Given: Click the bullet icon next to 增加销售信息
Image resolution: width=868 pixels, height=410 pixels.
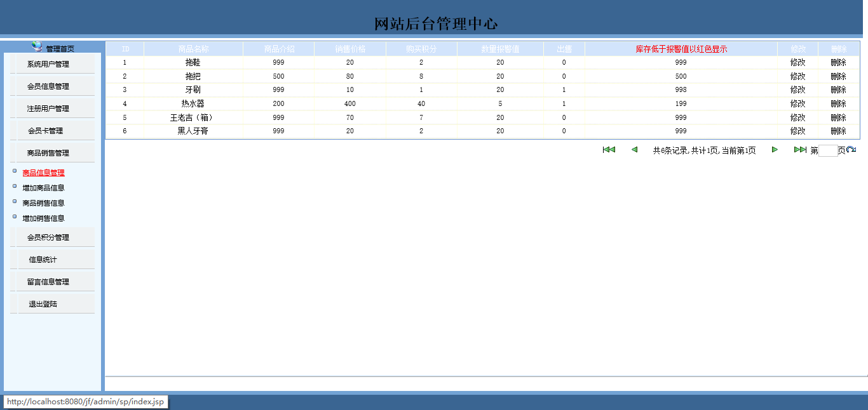Looking at the screenshot, I should coord(15,216).
